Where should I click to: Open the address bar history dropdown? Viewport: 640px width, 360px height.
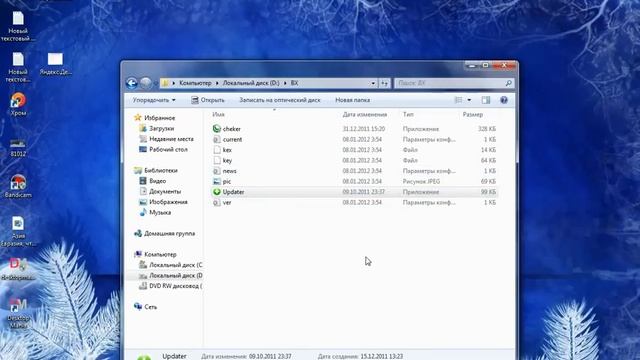click(373, 83)
